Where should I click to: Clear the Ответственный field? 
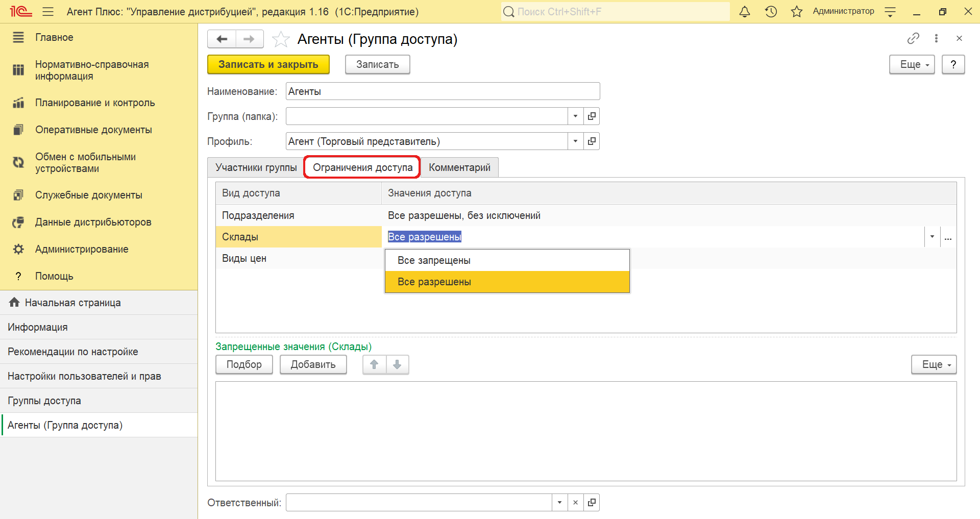pos(575,503)
